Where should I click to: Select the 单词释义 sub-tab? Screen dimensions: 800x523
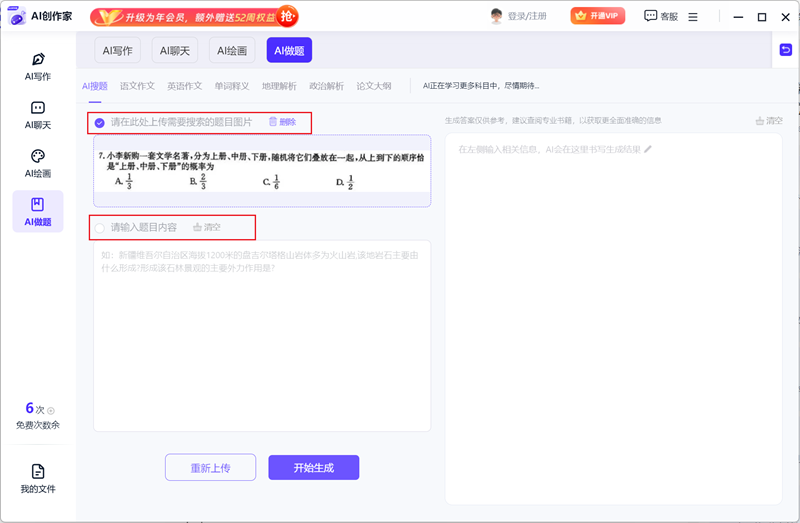click(232, 86)
